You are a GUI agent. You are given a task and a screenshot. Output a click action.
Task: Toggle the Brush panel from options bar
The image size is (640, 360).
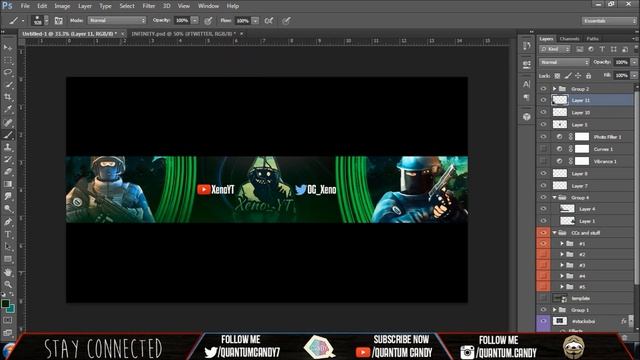pyautogui.click(x=58, y=20)
